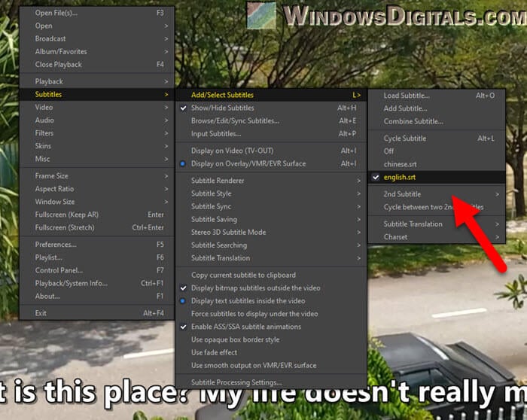527x420 pixels.
Task: Choose Combine Subtitle... entry
Action: coord(437,121)
